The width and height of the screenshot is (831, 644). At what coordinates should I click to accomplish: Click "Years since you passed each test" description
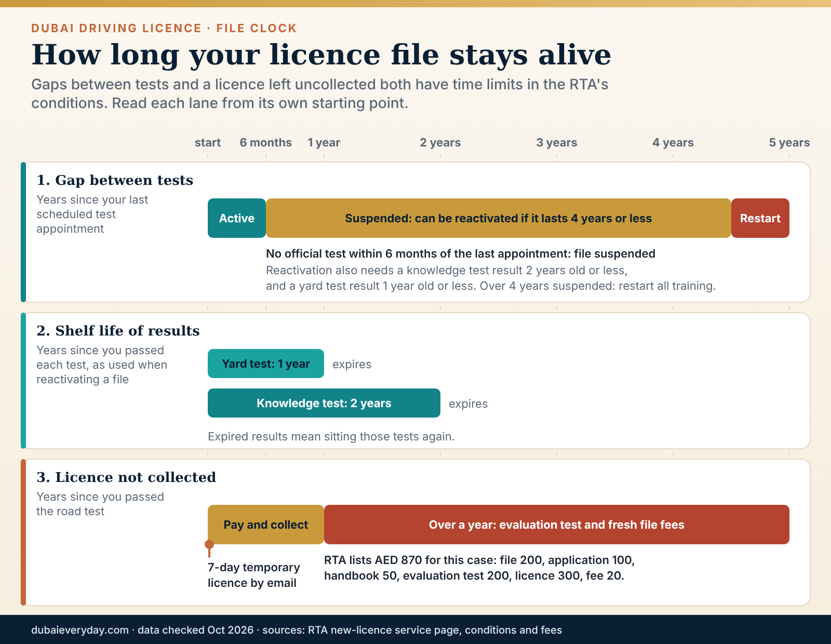(102, 365)
